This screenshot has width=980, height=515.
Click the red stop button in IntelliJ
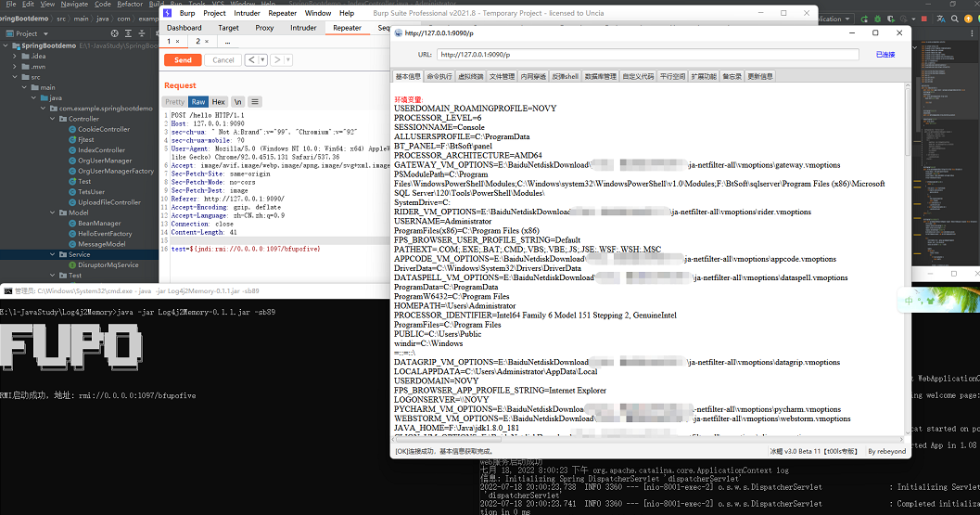pyautogui.click(x=924, y=19)
